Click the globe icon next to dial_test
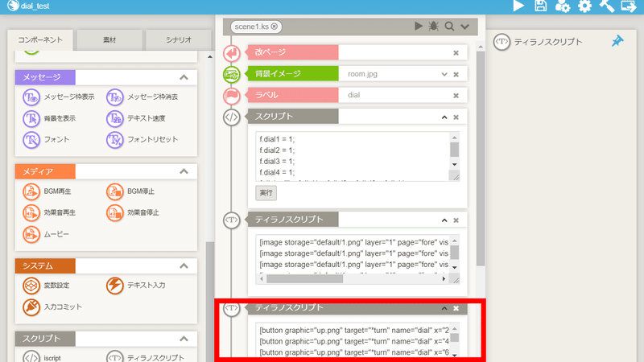The width and height of the screenshot is (644, 362). 14,6
